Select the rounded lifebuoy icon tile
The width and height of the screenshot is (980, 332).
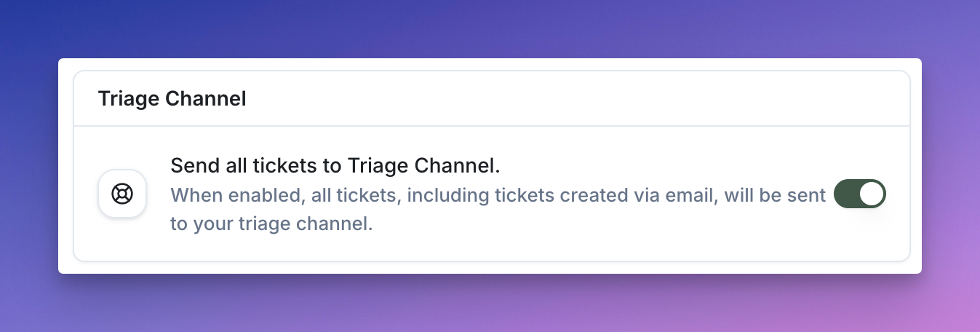[x=122, y=194]
